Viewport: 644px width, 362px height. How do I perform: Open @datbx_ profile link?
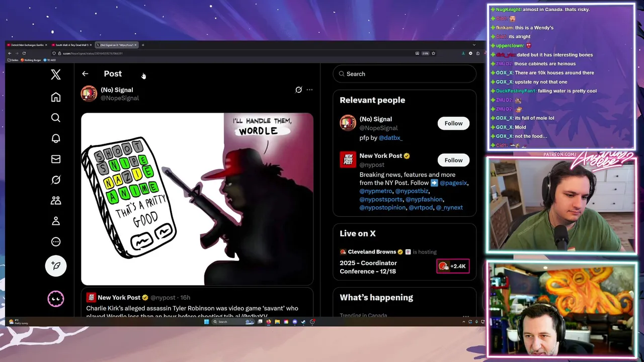[390, 137]
